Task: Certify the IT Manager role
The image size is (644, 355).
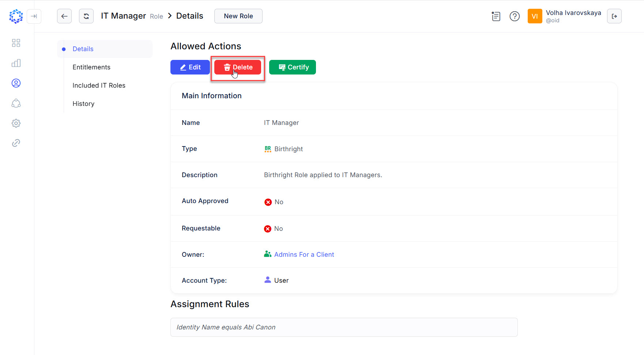Action: 292,67
